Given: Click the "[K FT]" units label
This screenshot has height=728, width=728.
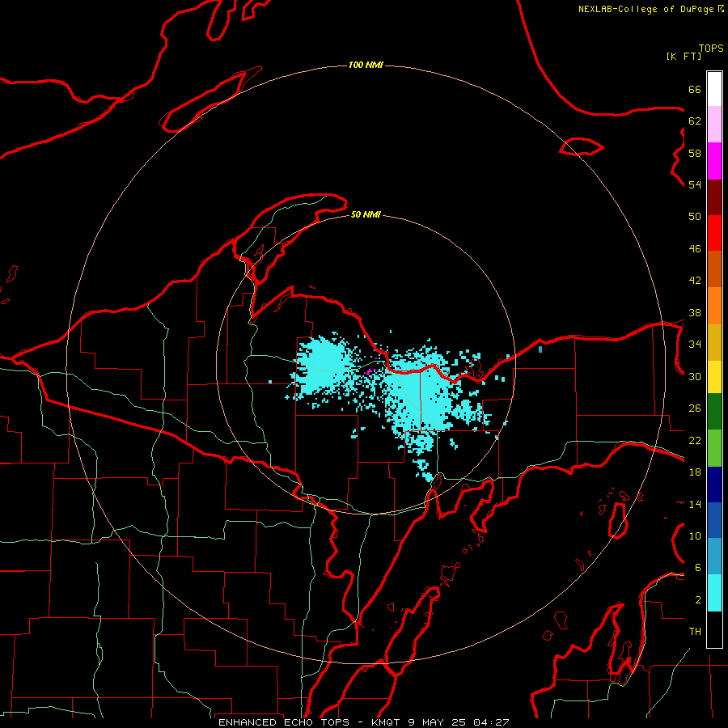Looking at the screenshot, I should [684, 57].
